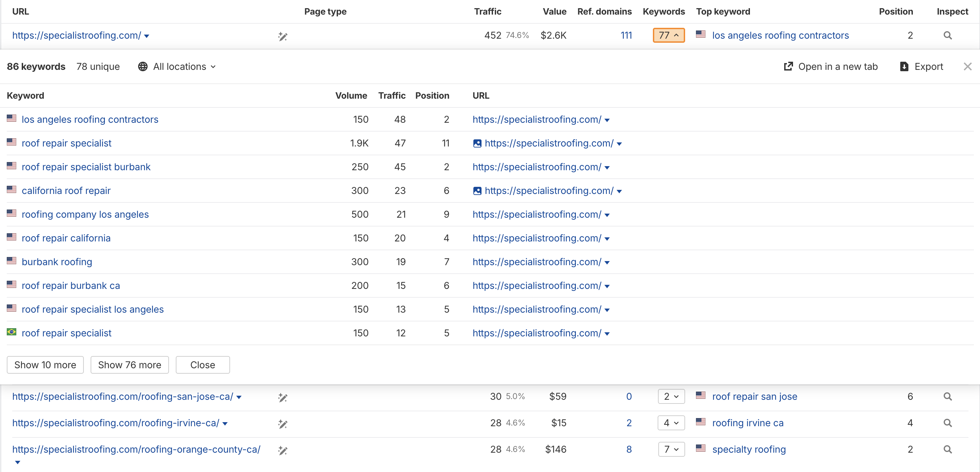Click the image icon next to california roof repair URL
This screenshot has height=472, width=980.
[478, 191]
